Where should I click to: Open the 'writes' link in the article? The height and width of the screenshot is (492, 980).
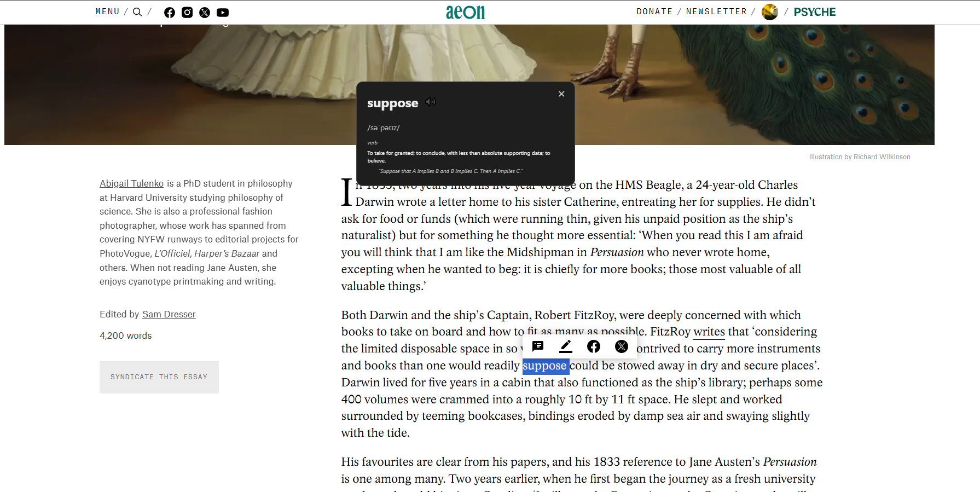(709, 332)
